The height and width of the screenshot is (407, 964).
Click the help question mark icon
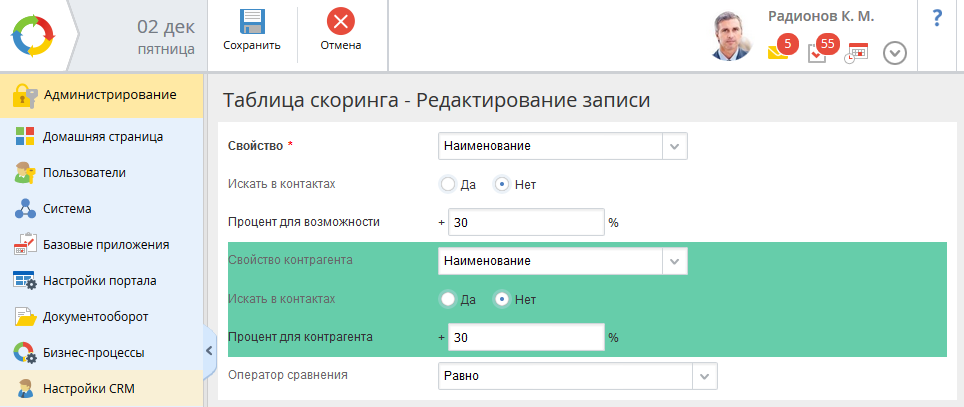click(x=937, y=18)
